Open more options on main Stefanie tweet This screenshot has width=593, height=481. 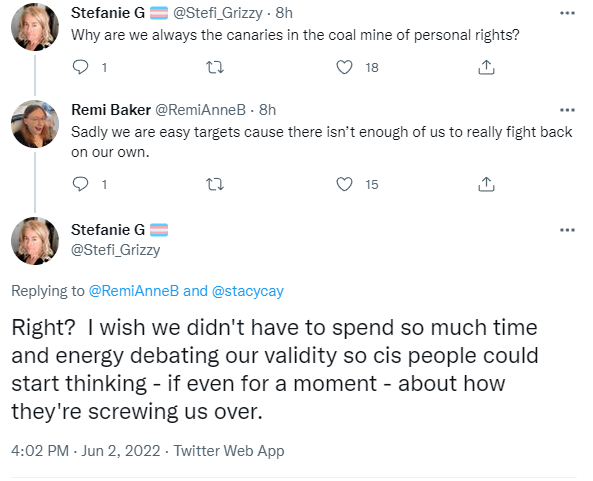567,230
